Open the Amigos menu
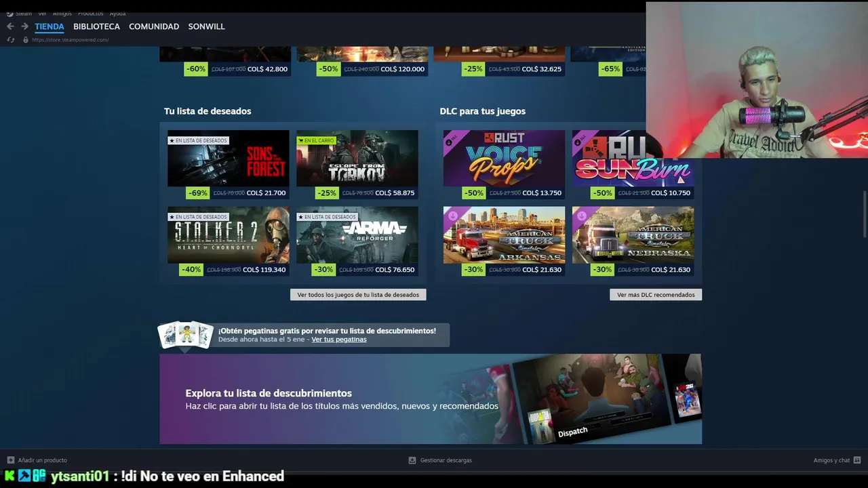This screenshot has height=488, width=868. point(62,14)
